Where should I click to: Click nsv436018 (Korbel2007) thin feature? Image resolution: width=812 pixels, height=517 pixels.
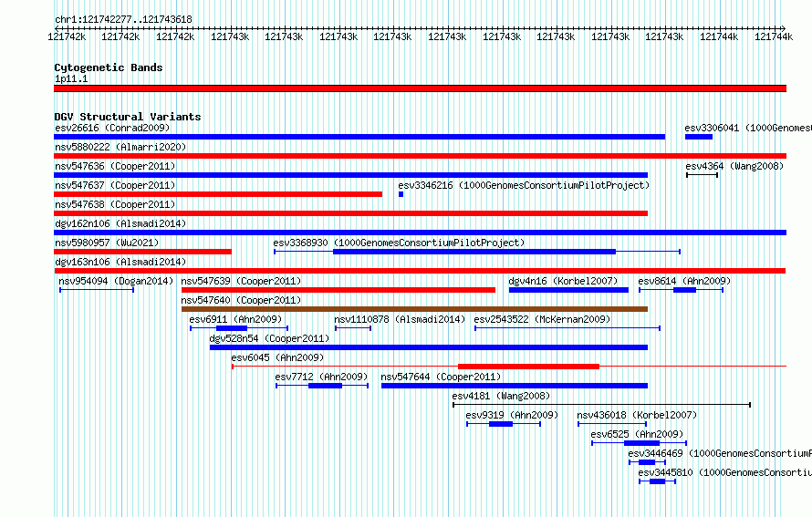(x=612, y=424)
